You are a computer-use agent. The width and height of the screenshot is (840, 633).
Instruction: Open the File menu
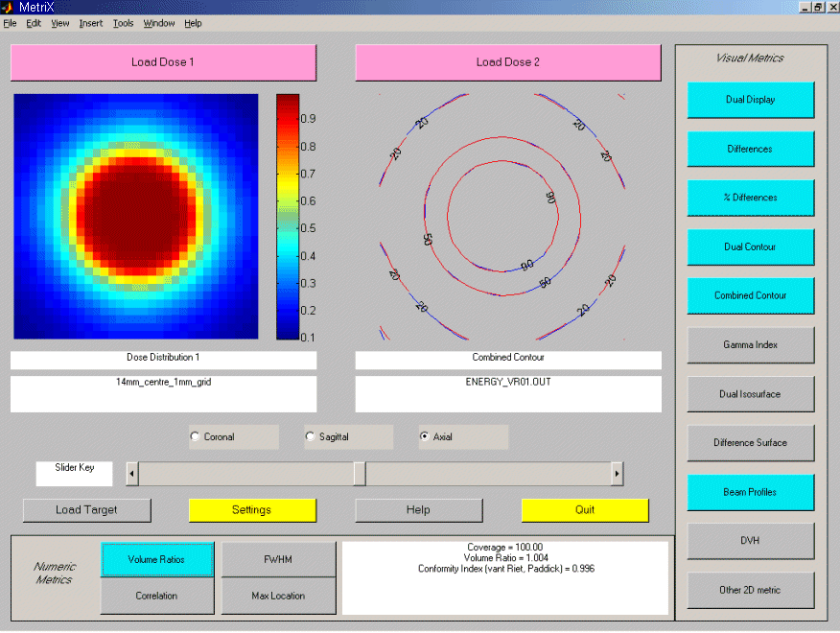click(10, 23)
